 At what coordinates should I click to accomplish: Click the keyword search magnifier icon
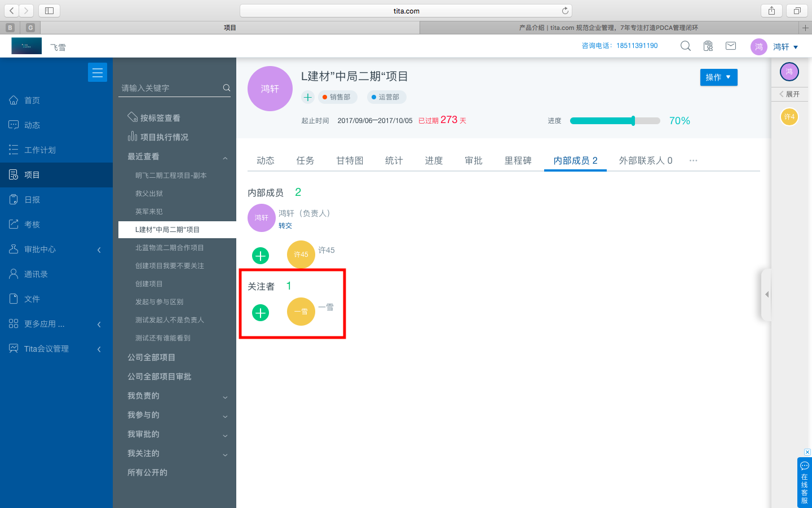point(227,87)
